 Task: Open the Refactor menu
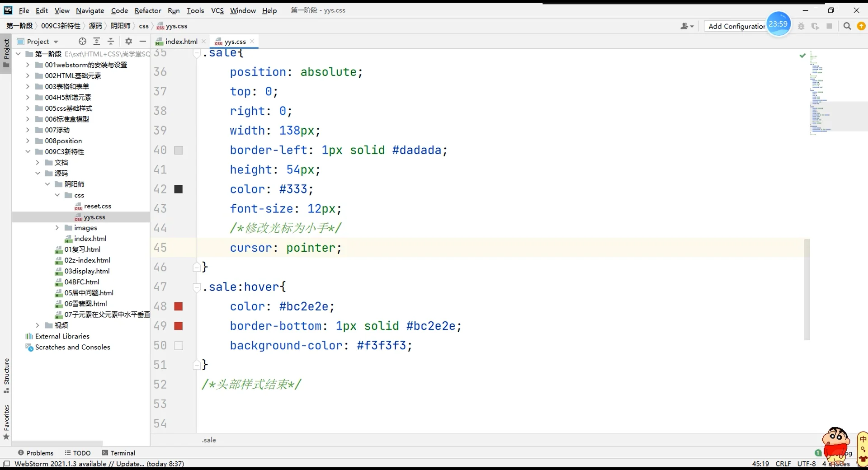tap(148, 10)
